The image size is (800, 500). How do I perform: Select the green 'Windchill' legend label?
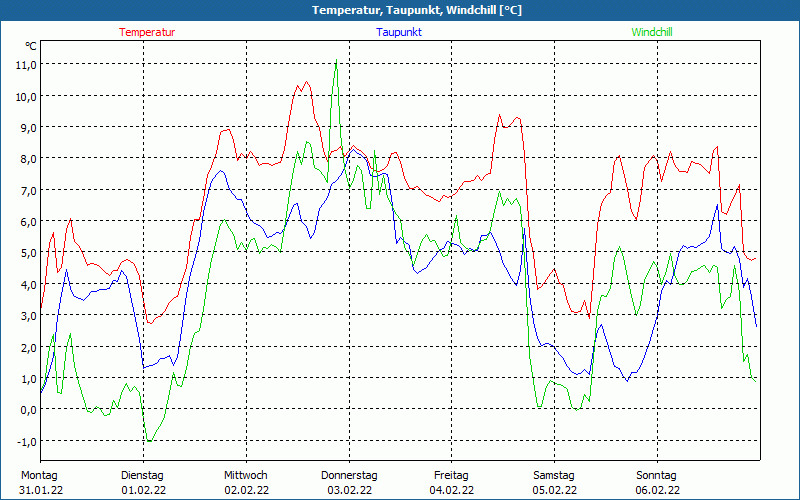(652, 32)
